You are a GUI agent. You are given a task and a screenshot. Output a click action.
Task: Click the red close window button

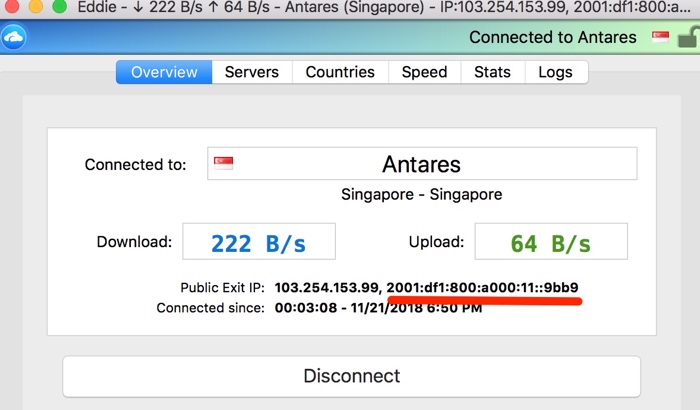point(12,6)
